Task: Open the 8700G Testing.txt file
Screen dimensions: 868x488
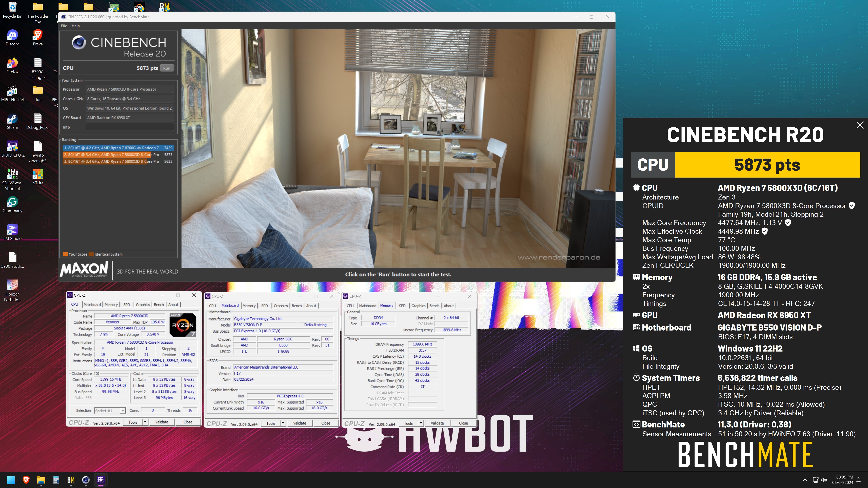Action: [x=38, y=68]
